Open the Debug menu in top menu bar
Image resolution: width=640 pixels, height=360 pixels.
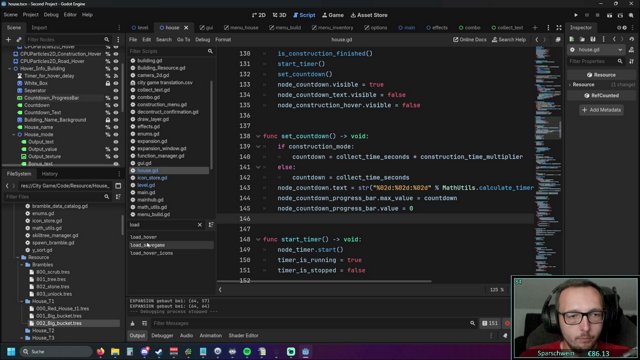tap(51, 15)
